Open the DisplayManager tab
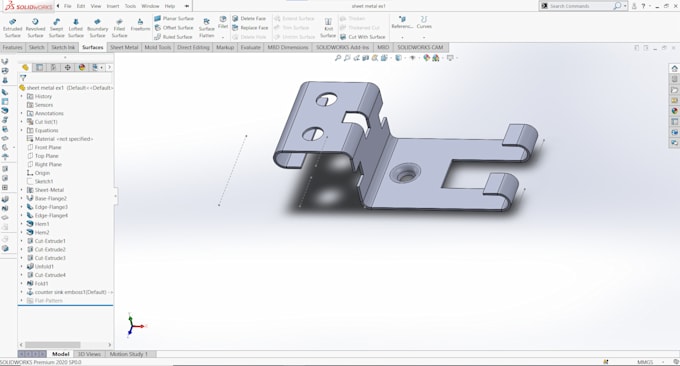Viewport: 680px width, 366px height. tap(82, 67)
